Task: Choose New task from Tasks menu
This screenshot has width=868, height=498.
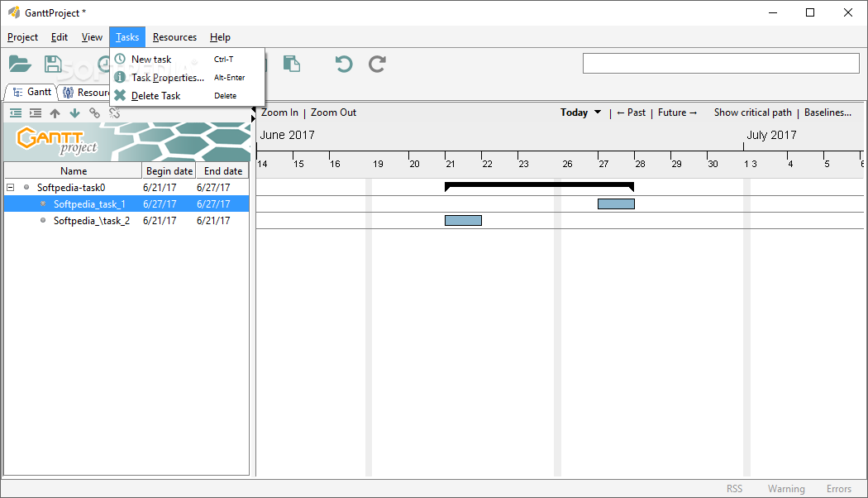Action: (187, 59)
